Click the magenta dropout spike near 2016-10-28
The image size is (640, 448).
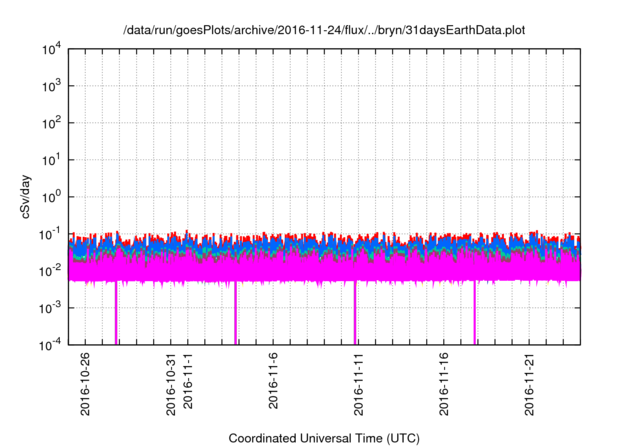coord(116,313)
